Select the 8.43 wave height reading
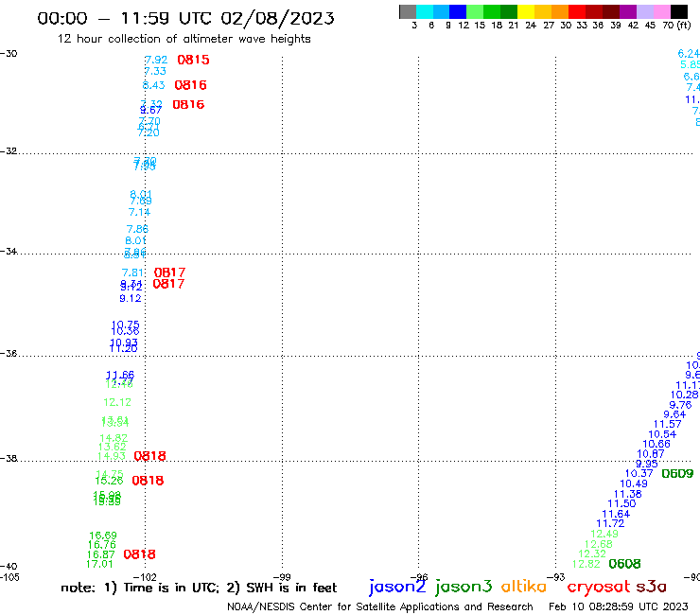Screen dimensions: 700x615 coord(153,85)
